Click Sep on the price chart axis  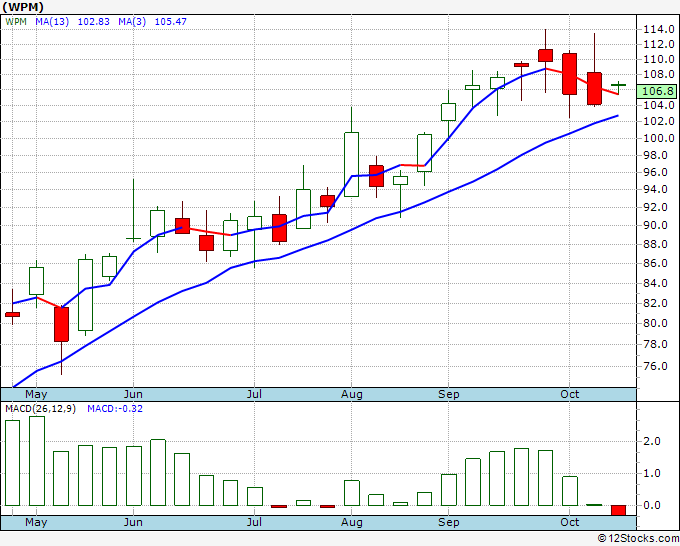tap(448, 394)
